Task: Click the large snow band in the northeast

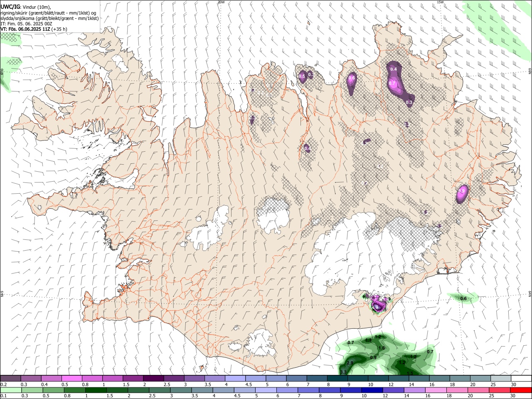Action: pyautogui.click(x=399, y=83)
